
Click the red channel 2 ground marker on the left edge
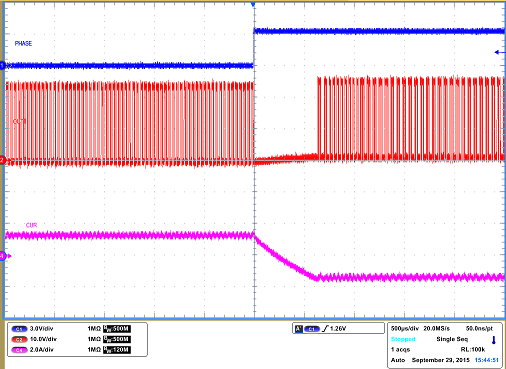pyautogui.click(x=3, y=161)
